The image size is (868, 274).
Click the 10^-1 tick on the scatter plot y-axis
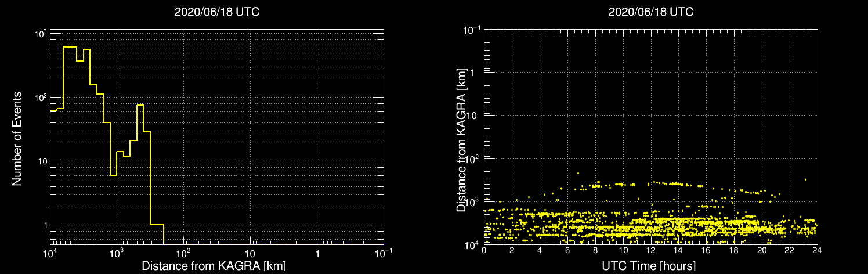(471, 30)
